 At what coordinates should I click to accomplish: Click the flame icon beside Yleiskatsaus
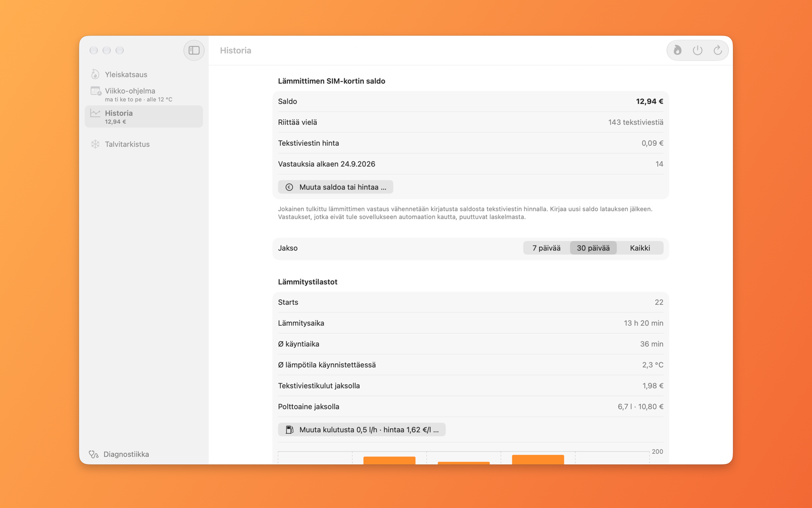point(95,74)
